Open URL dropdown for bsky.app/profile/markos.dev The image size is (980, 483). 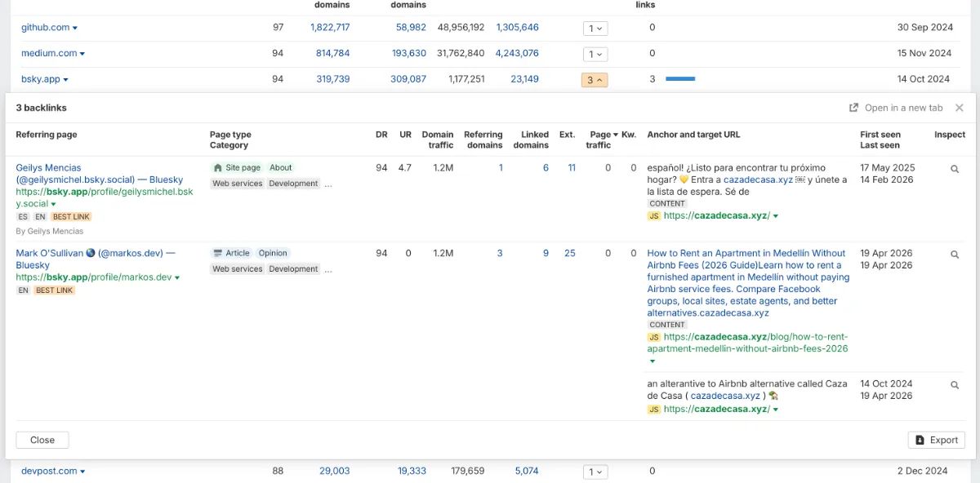[177, 278]
